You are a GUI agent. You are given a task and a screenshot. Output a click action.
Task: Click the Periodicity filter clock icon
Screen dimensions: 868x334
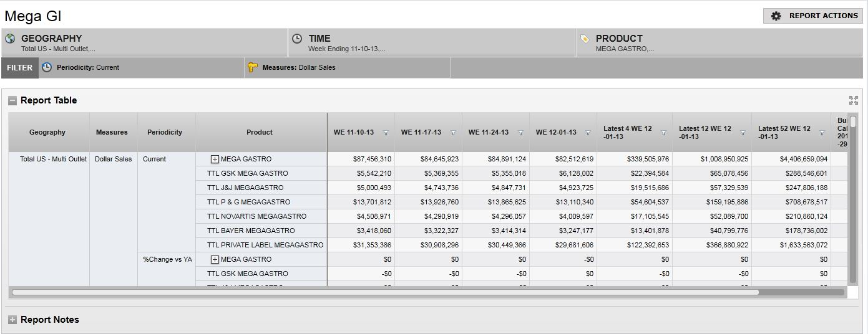coord(47,67)
